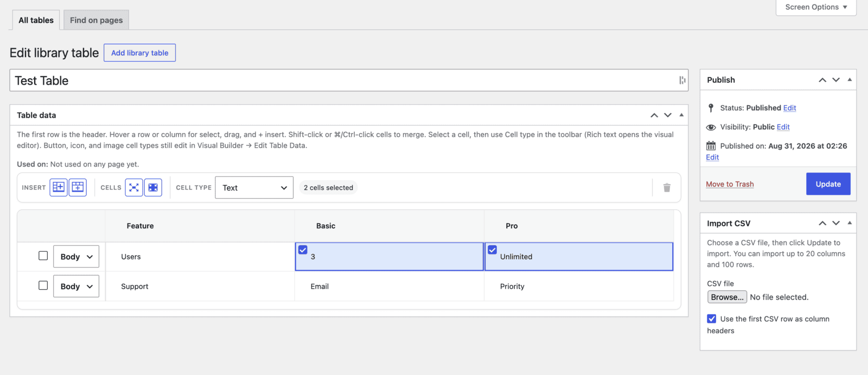
Task: Open Body dropdown for the Users row
Action: tap(76, 257)
